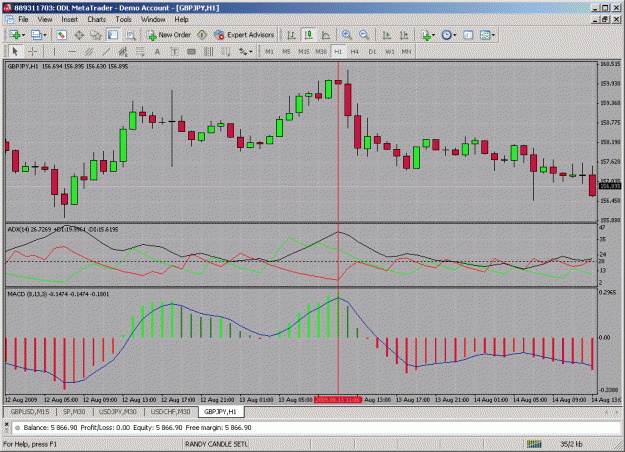Open a new chart with the toolbar icon
This screenshot has width=625, height=452.
(15, 35)
